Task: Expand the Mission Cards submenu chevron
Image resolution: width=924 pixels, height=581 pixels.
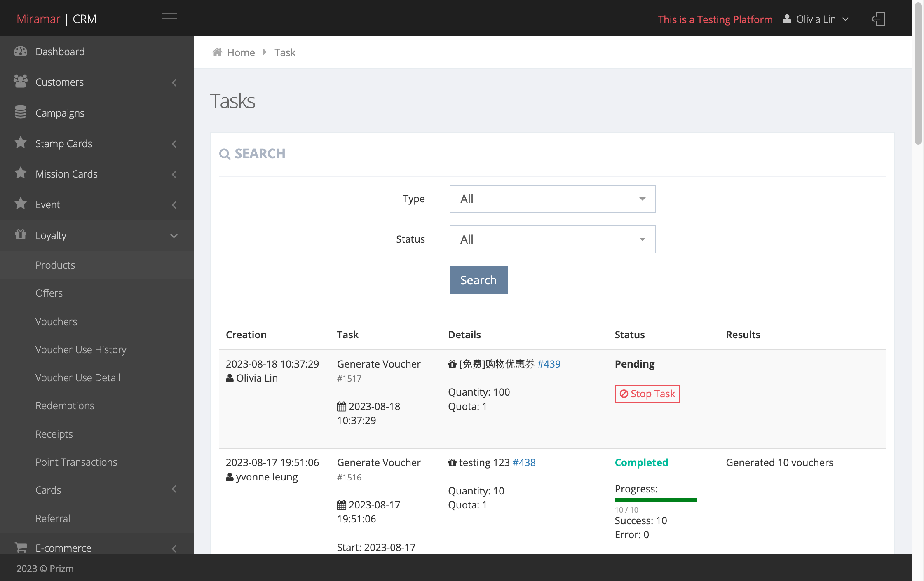Action: (x=174, y=174)
